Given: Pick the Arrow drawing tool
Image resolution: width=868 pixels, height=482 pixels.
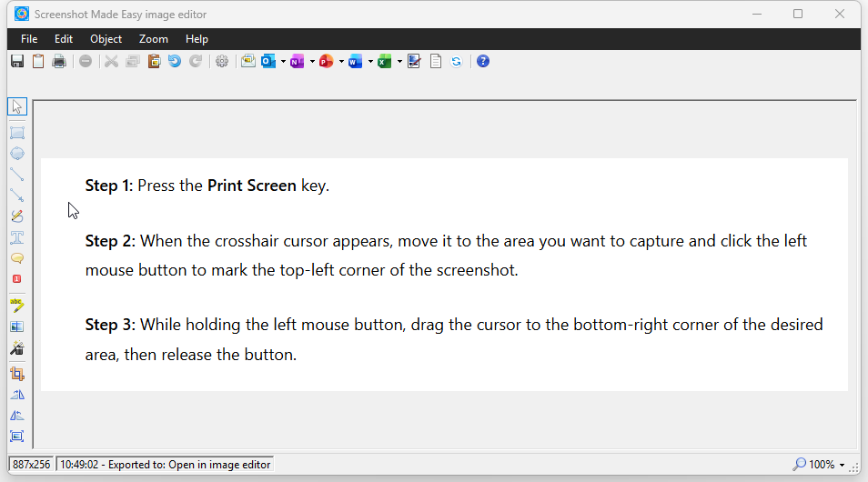Looking at the screenshot, I should pos(16,195).
